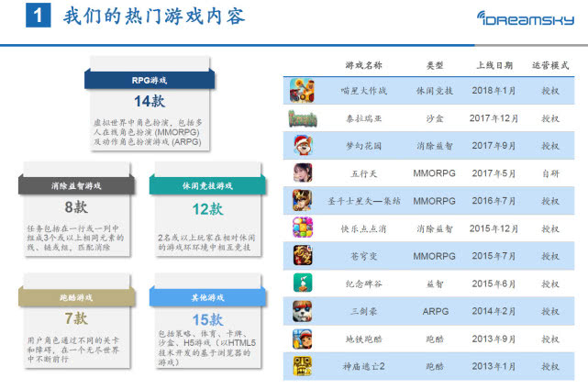Screen dimensions: 588x389
Task: Click the date 2016年7月
Action: (494, 201)
